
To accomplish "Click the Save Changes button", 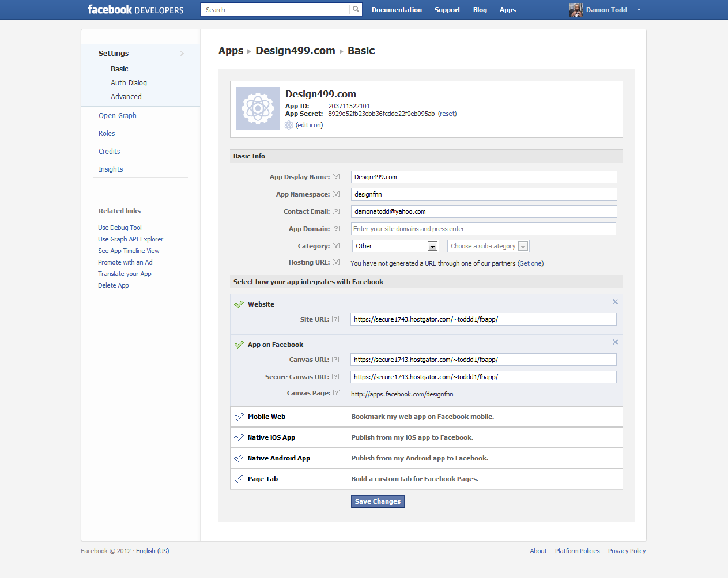I will coord(378,501).
